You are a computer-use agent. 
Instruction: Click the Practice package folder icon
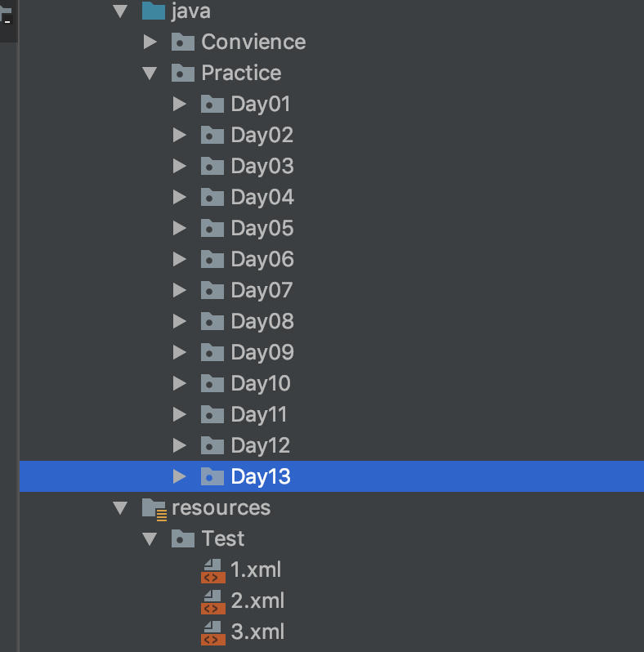click(x=183, y=73)
